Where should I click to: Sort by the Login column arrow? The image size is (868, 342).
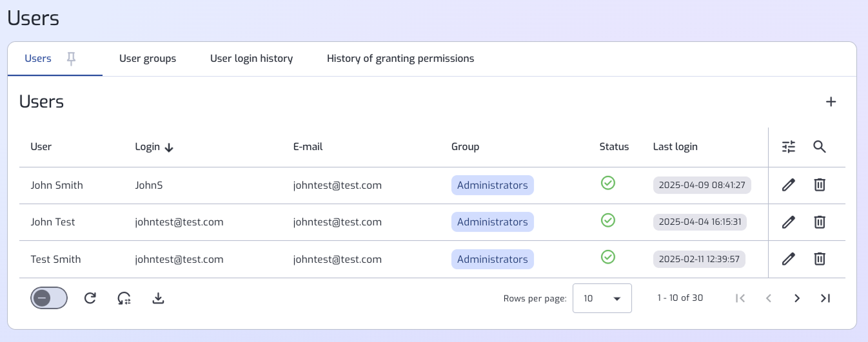169,147
